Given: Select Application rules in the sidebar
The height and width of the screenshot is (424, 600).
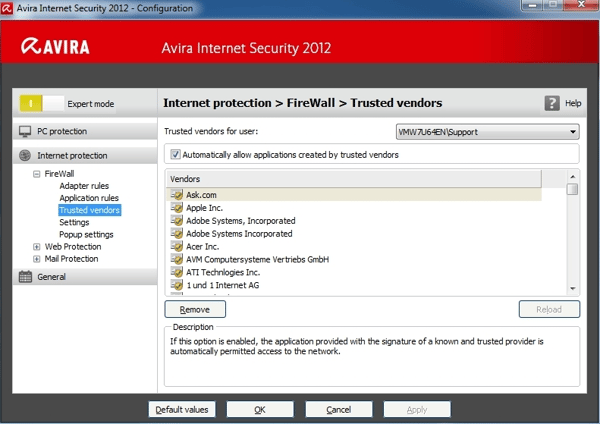Looking at the screenshot, I should 89,198.
